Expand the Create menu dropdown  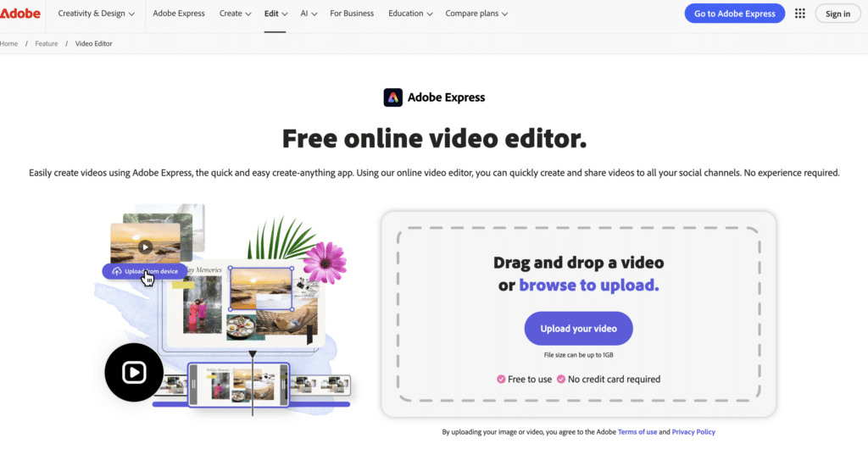(235, 14)
